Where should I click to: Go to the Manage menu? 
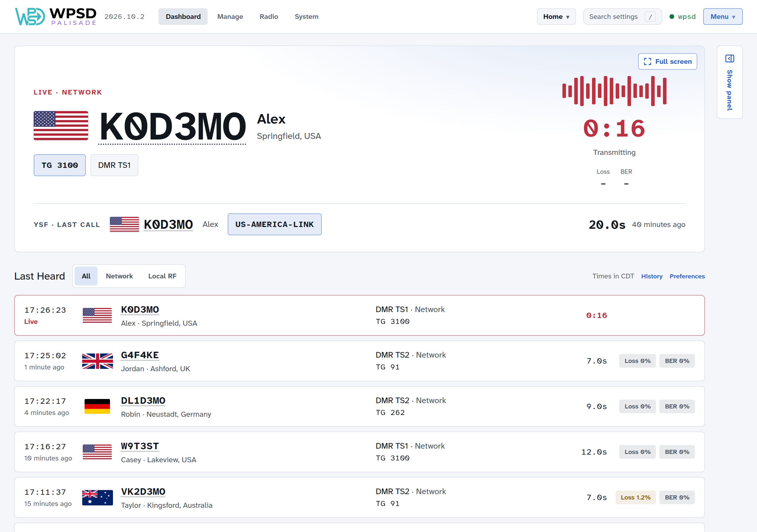click(x=230, y=17)
